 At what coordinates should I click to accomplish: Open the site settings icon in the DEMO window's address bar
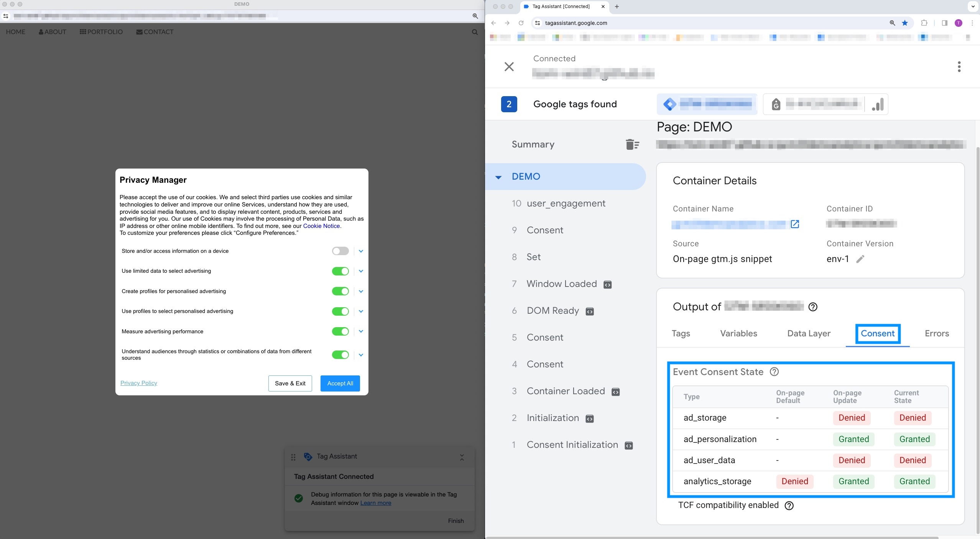pos(6,16)
